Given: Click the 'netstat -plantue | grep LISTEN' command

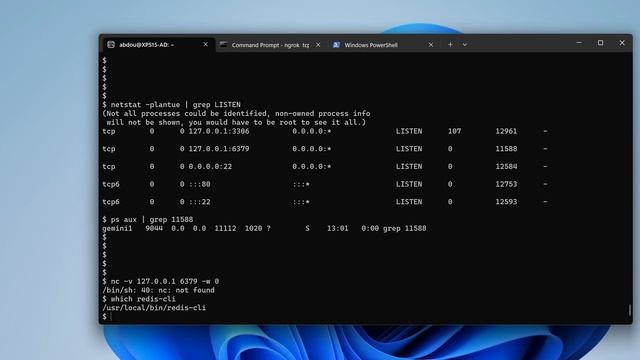Looking at the screenshot, I should pos(176,105).
